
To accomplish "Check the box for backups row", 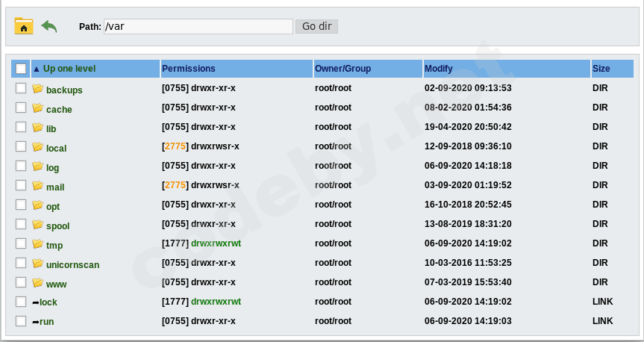I will pyautogui.click(x=21, y=88).
